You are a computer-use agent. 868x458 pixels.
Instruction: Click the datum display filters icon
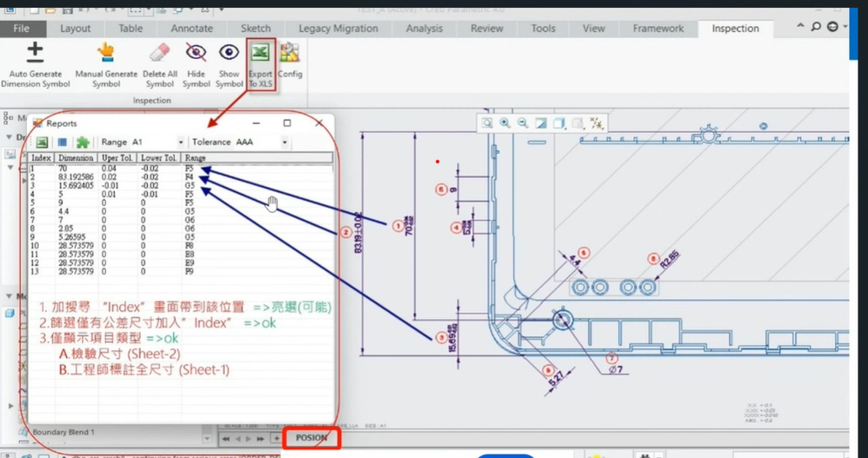coord(596,123)
